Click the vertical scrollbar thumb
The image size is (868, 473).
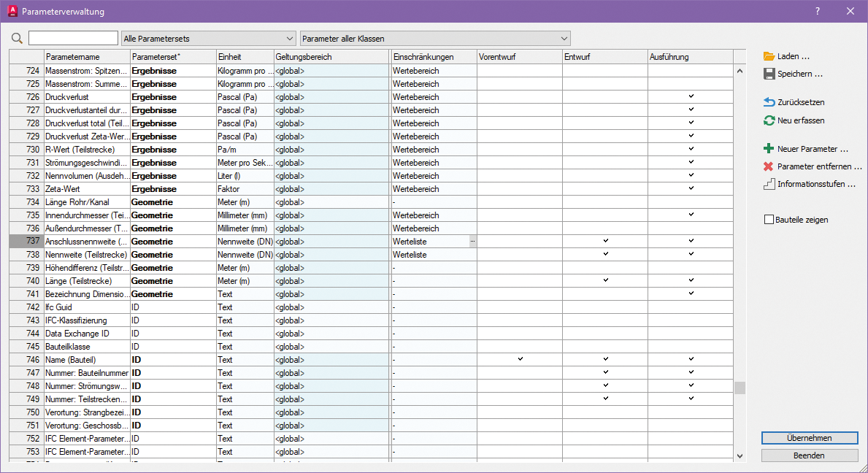tap(740, 388)
